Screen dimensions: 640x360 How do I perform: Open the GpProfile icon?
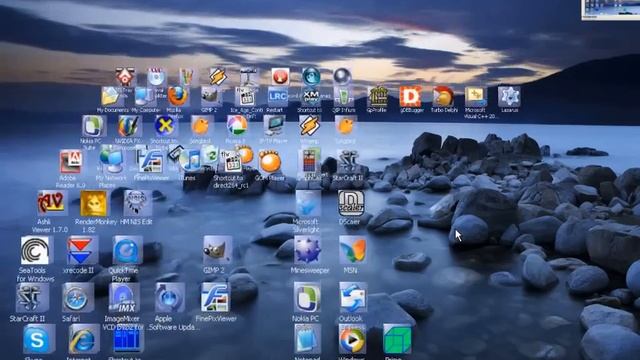point(378,97)
